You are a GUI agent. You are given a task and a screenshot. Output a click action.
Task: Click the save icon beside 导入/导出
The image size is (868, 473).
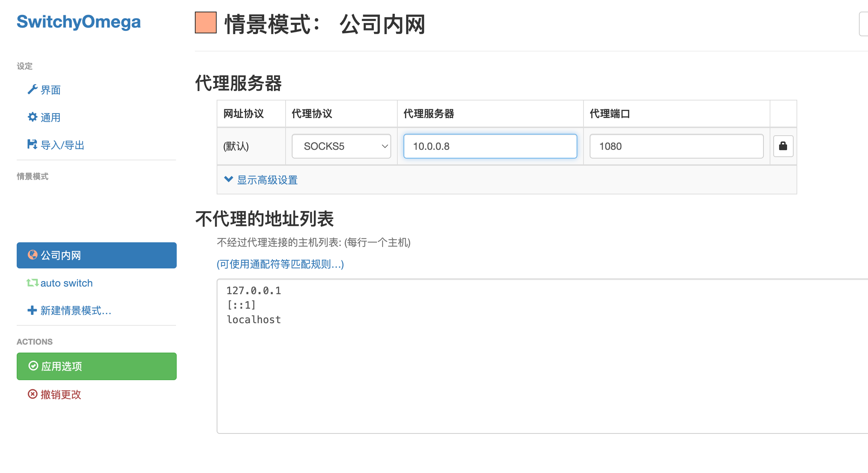click(32, 144)
